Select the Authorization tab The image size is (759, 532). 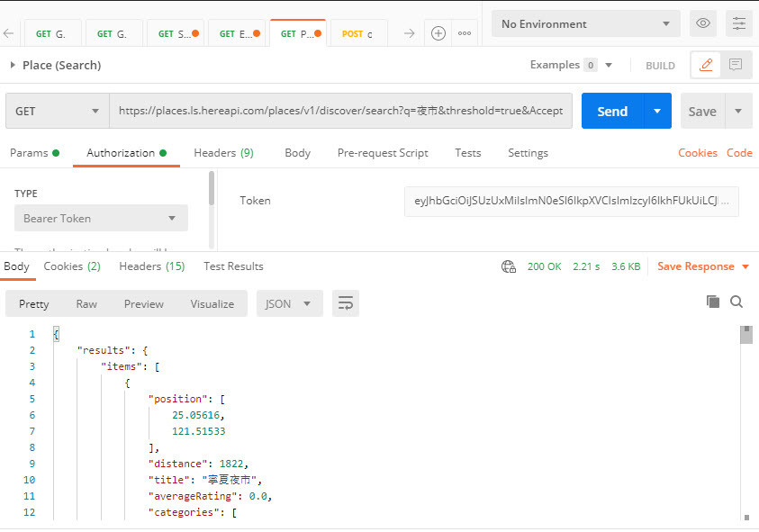pyautogui.click(x=126, y=153)
